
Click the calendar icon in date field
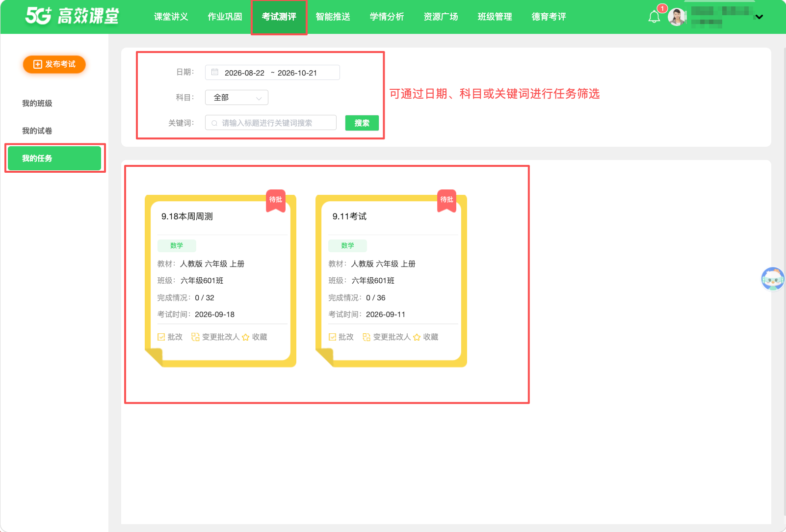pyautogui.click(x=215, y=73)
